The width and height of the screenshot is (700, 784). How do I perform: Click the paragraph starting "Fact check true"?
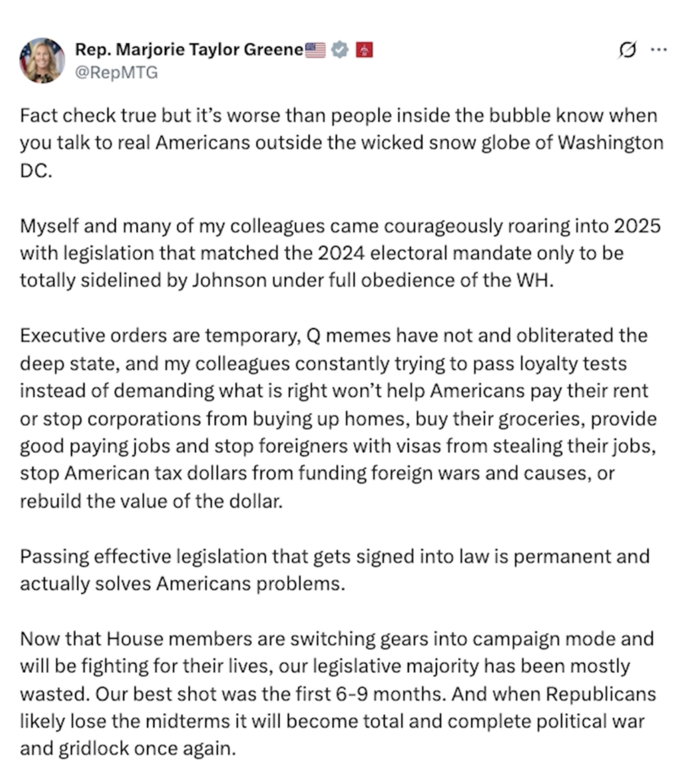pyautogui.click(x=341, y=142)
